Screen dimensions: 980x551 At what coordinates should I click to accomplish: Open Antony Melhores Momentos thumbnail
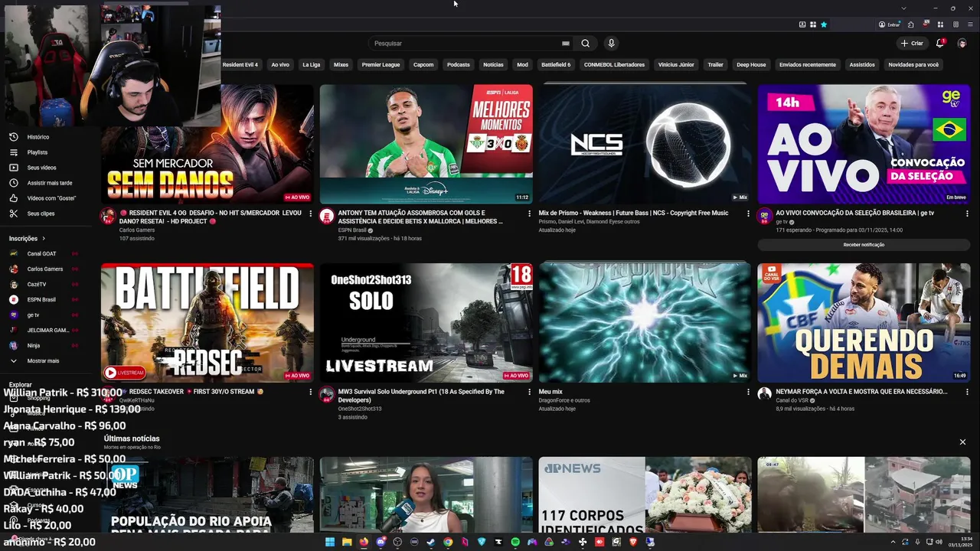(x=426, y=144)
